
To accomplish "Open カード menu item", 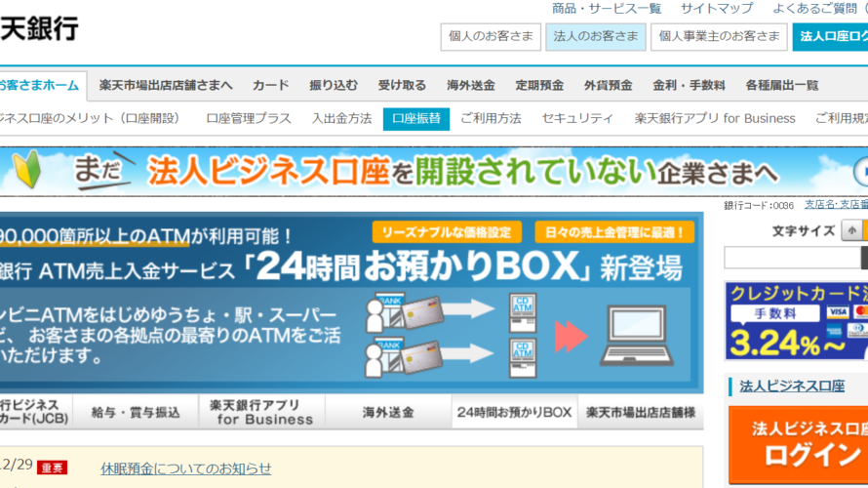I will tap(271, 85).
